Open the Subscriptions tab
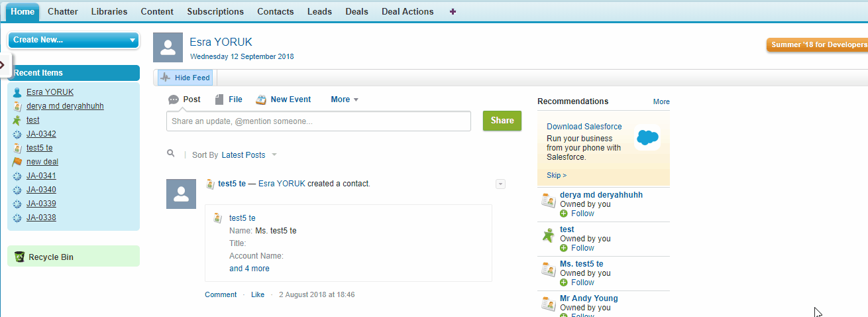 coord(215,12)
